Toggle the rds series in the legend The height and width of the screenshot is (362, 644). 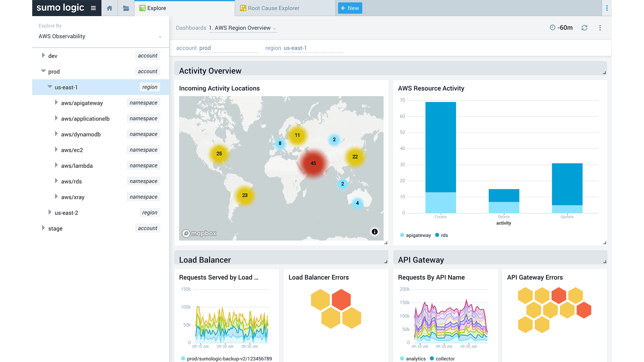point(441,235)
